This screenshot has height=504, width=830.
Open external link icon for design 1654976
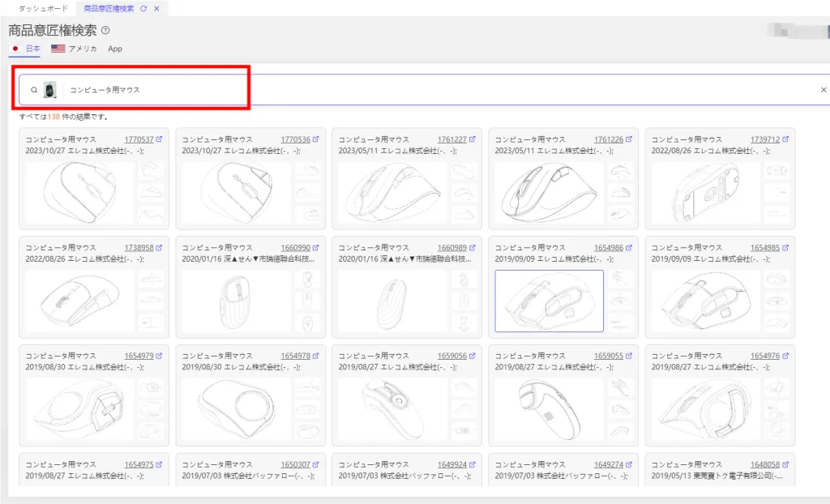click(x=785, y=356)
